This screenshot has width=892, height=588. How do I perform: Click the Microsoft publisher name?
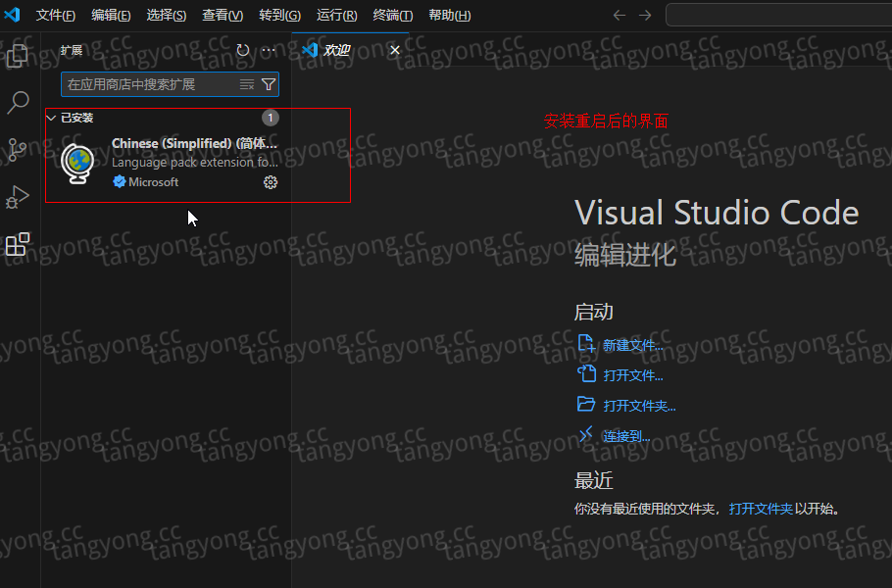(154, 182)
